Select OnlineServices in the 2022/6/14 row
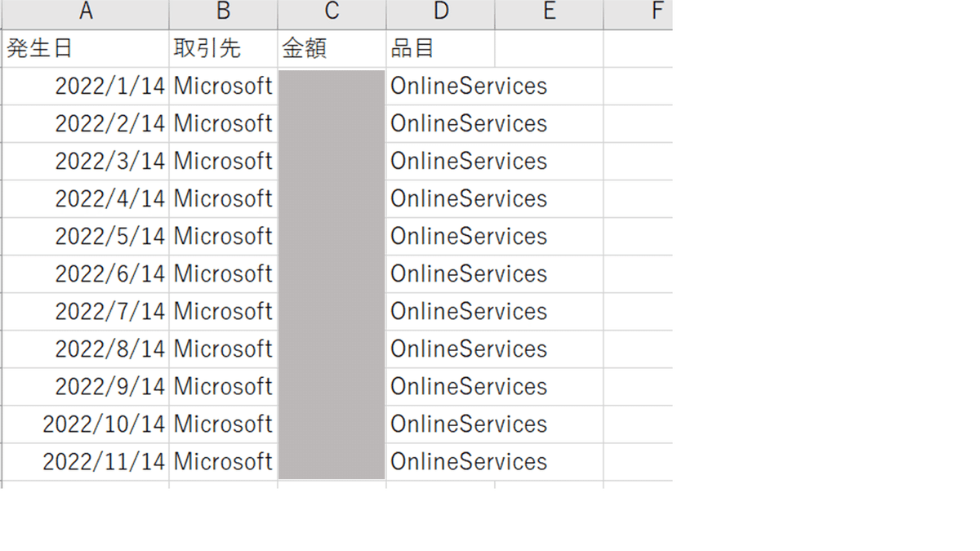 (x=469, y=274)
